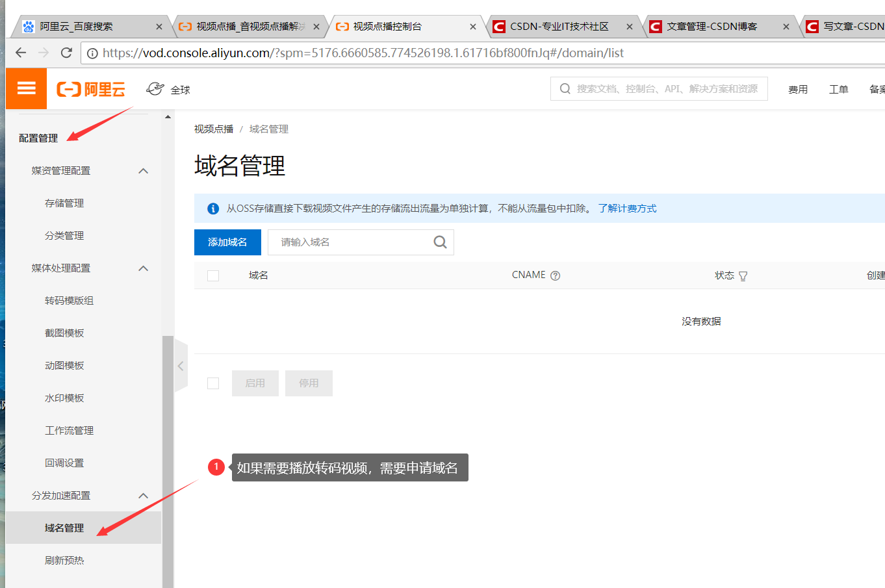This screenshot has width=885, height=588.
Task: Open the 工单 menu
Action: pyautogui.click(x=838, y=88)
